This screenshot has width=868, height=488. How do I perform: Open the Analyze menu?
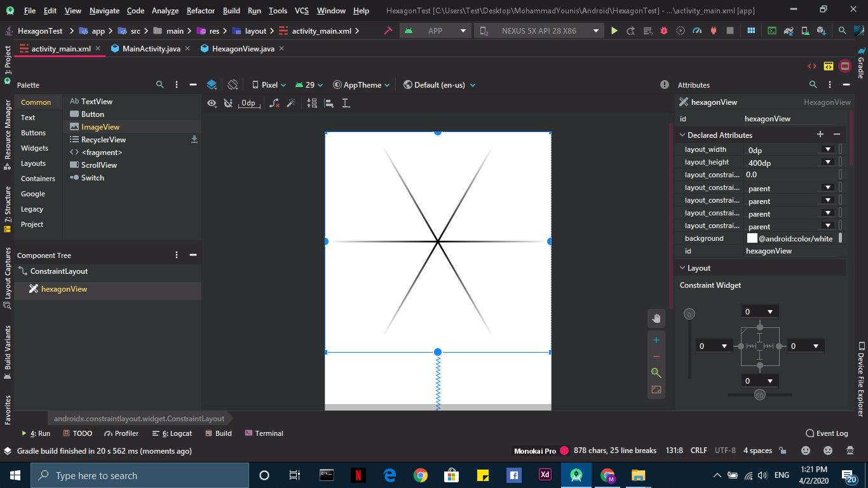tap(165, 11)
